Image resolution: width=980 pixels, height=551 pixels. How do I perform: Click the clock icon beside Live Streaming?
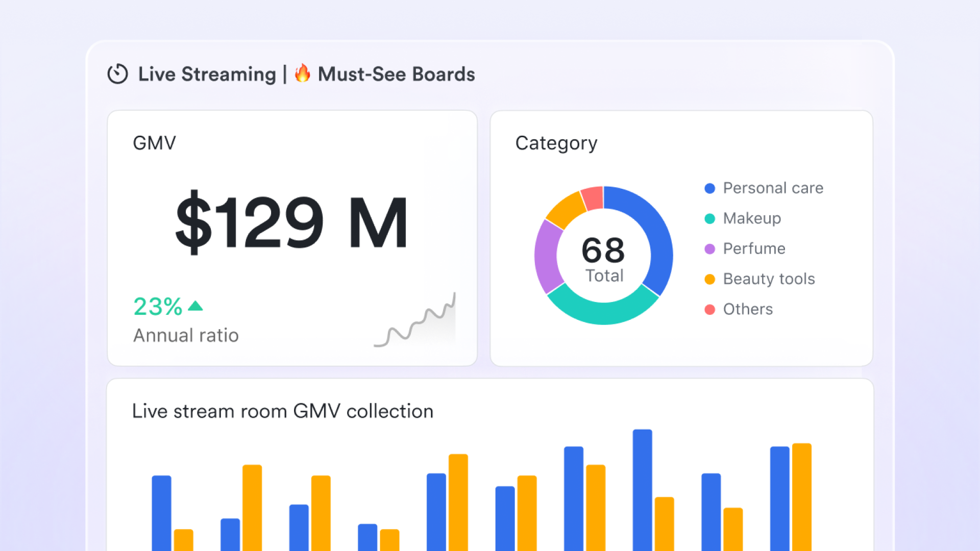[117, 74]
